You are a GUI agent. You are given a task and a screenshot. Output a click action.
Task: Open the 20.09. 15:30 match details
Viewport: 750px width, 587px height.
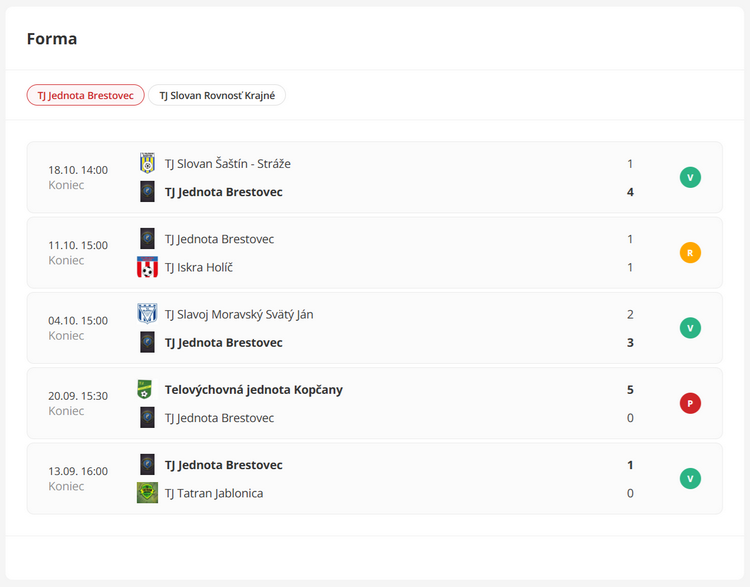(x=375, y=403)
